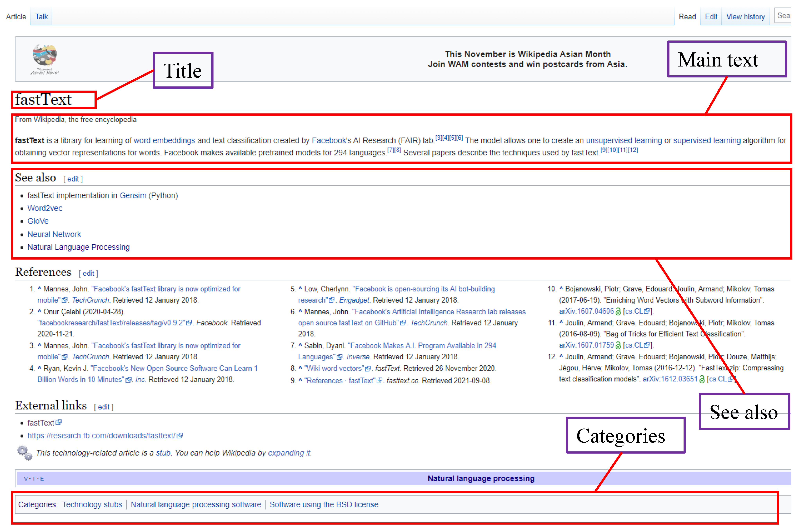Click V in the navbox V·T·E links
Viewport: 799px width, 532px height.
[x=26, y=479]
